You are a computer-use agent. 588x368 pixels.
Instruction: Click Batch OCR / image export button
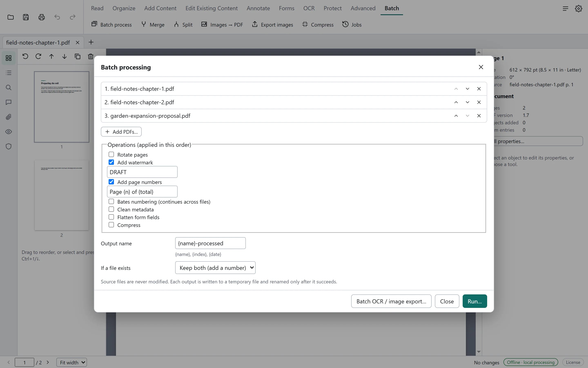pyautogui.click(x=391, y=301)
